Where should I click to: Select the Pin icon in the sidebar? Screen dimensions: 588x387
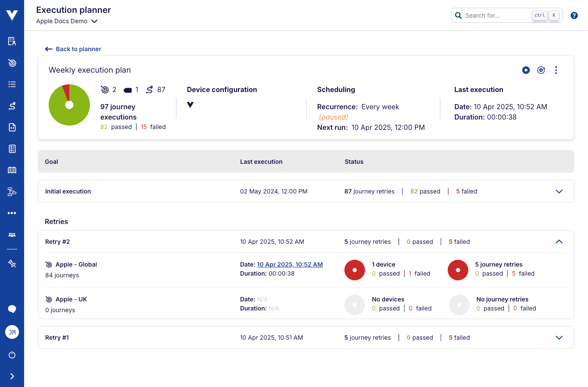12,263
